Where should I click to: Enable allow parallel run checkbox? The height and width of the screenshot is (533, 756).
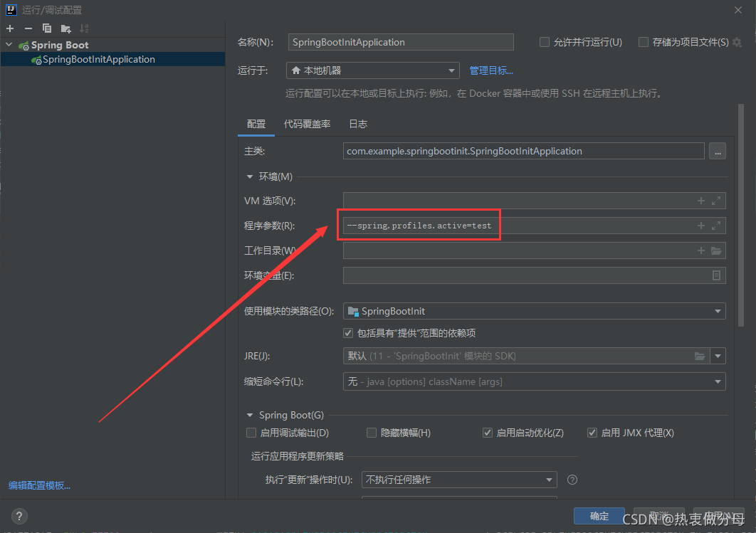545,43
